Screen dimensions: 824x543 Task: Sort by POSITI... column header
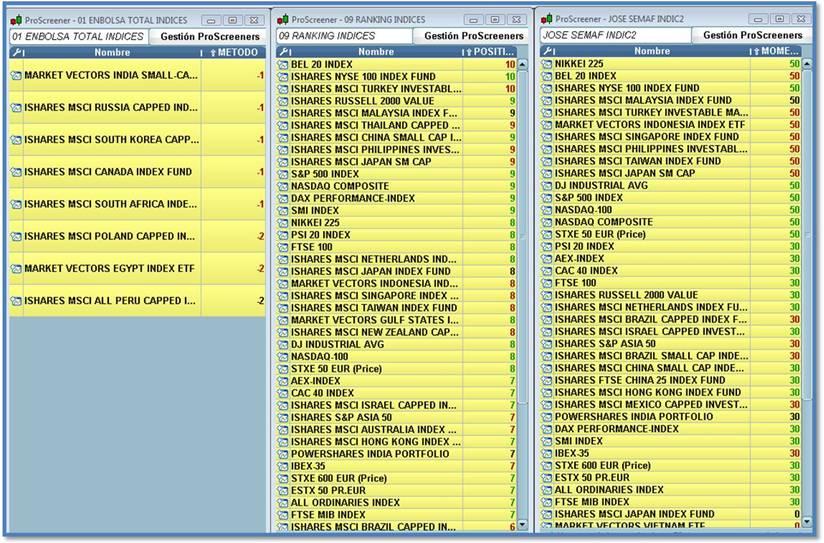(x=490, y=52)
